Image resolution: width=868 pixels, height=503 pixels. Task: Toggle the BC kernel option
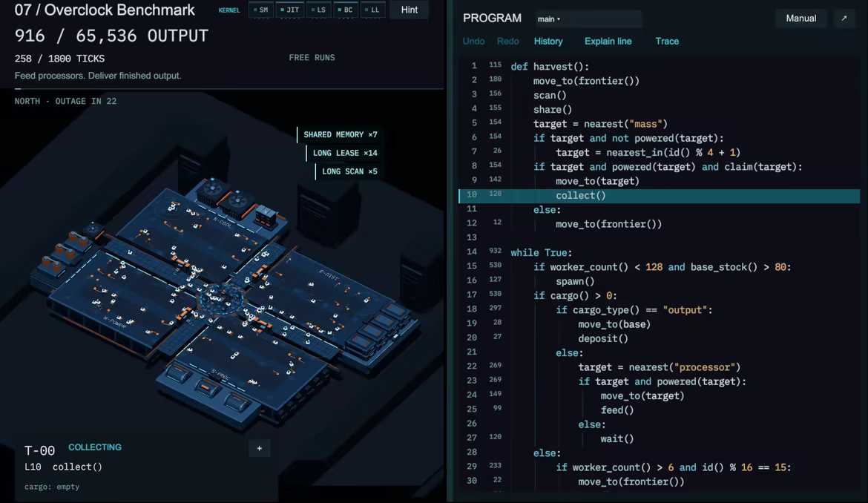tap(346, 10)
